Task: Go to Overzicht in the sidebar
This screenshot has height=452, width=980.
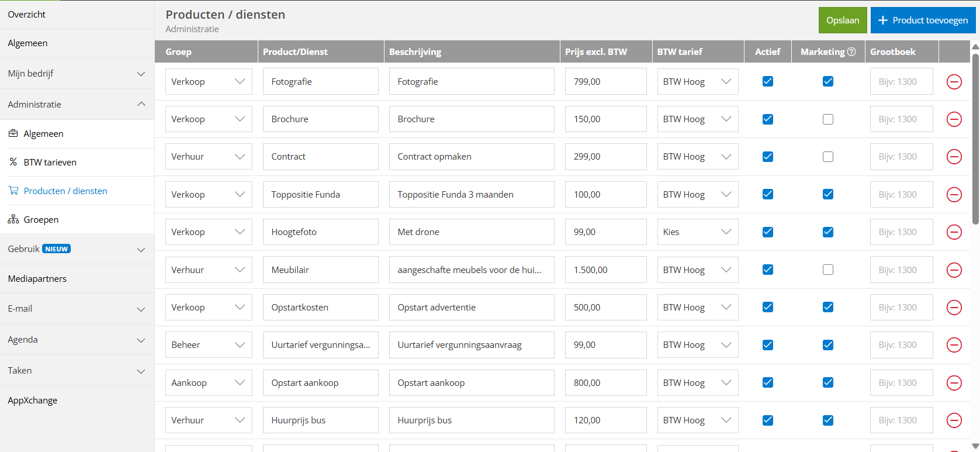Action: pyautogui.click(x=27, y=15)
